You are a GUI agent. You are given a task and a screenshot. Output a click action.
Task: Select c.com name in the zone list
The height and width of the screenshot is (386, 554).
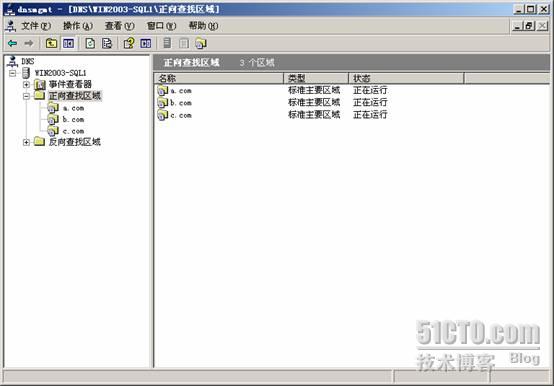pos(181,115)
